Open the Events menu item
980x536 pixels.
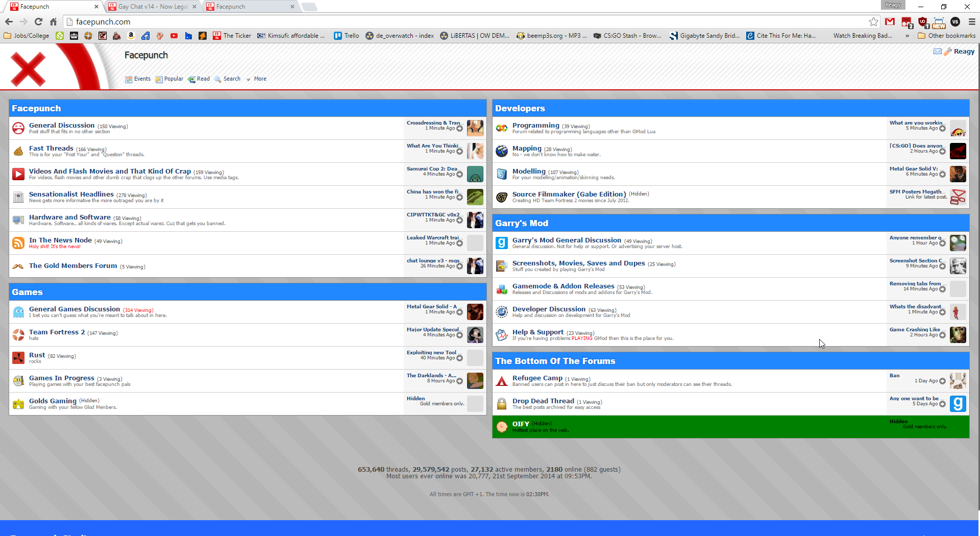coord(138,79)
